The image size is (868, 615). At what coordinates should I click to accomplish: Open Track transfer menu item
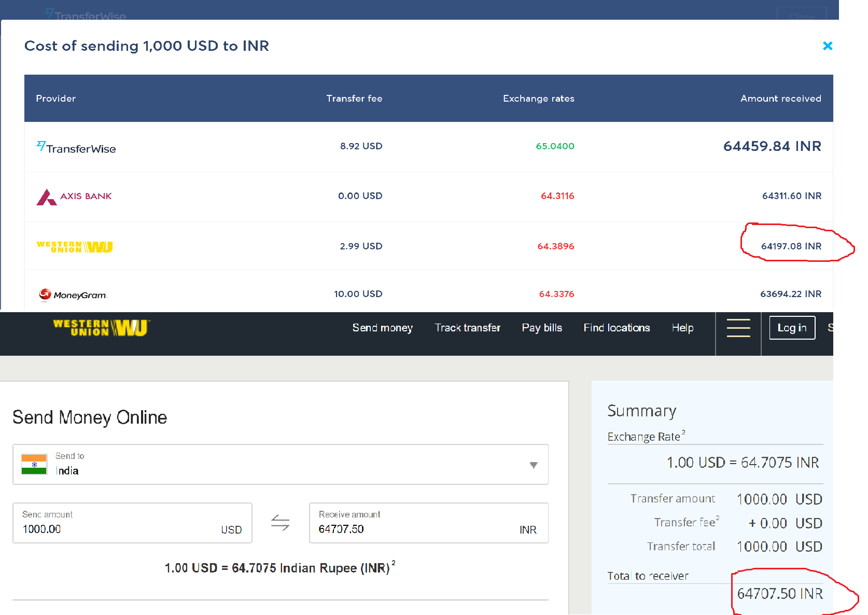468,328
